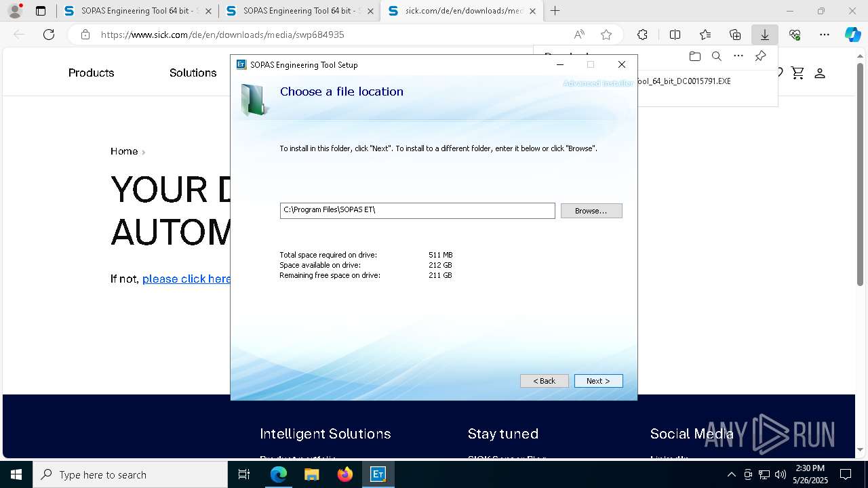Image resolution: width=868 pixels, height=488 pixels.
Task: Open Firefox from taskbar
Action: click(344, 474)
